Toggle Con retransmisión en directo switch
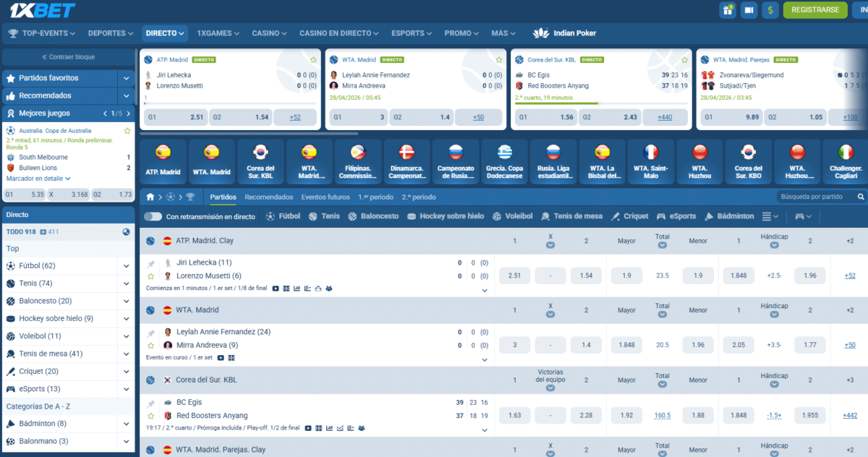868x457 pixels. pyautogui.click(x=153, y=216)
